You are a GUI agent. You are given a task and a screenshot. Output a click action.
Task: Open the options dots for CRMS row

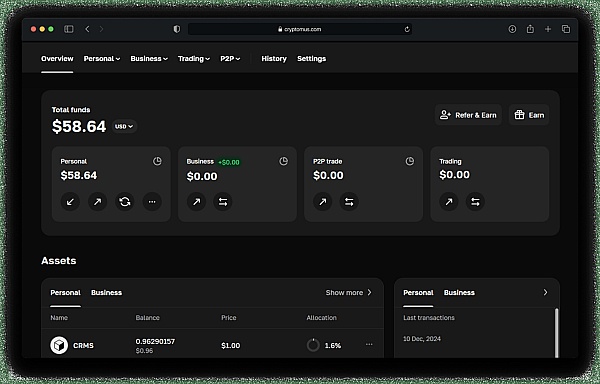[x=369, y=344]
